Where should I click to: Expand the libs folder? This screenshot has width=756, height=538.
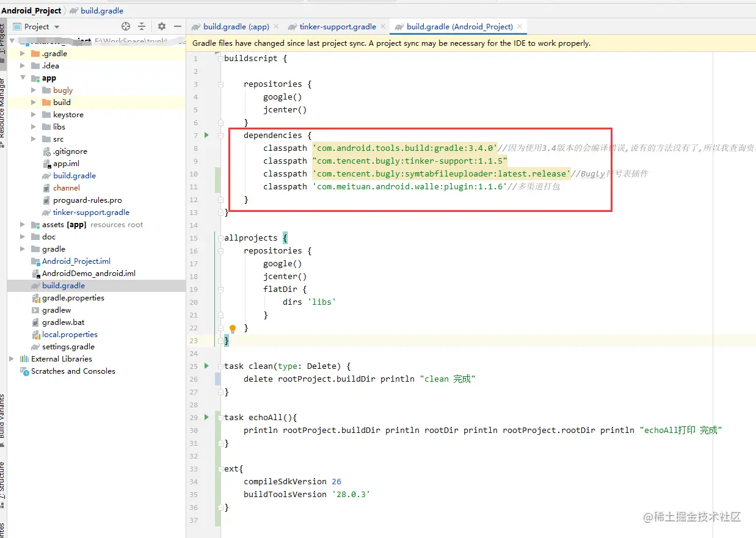pyautogui.click(x=34, y=127)
